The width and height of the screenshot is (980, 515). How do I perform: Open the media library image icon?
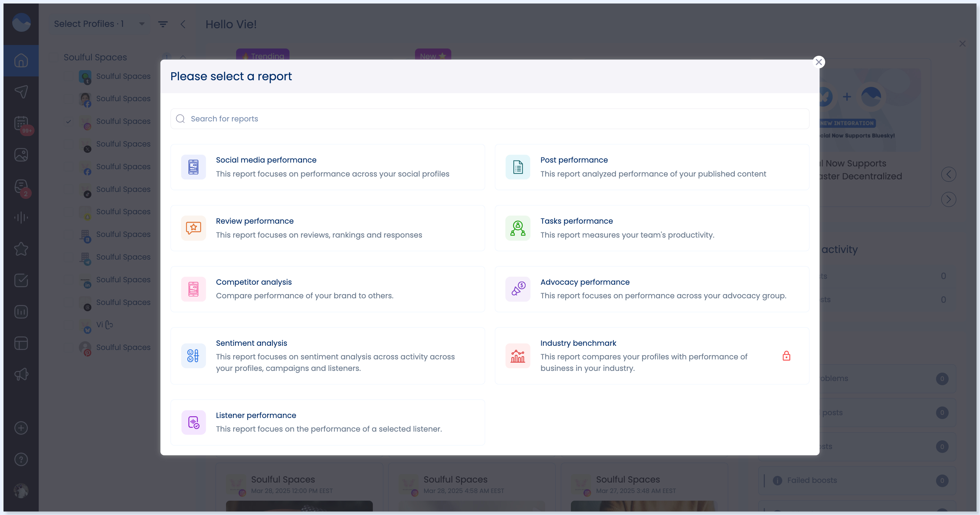[x=21, y=155]
